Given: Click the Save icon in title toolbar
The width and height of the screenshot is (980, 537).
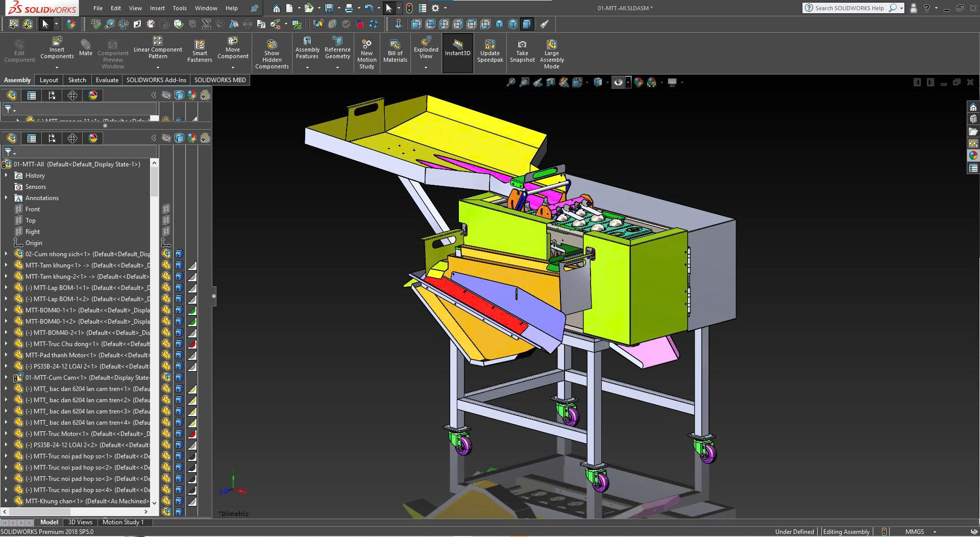Looking at the screenshot, I should tap(329, 8).
